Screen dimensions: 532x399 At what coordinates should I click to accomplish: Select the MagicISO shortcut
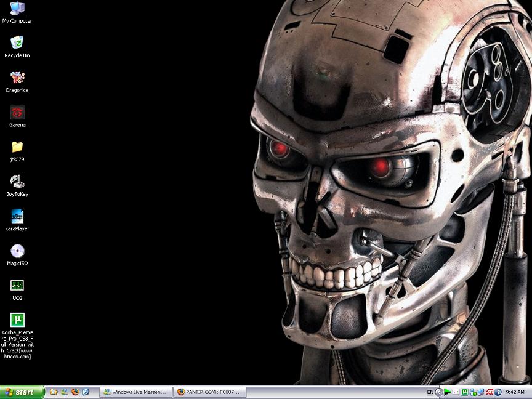[x=17, y=255]
